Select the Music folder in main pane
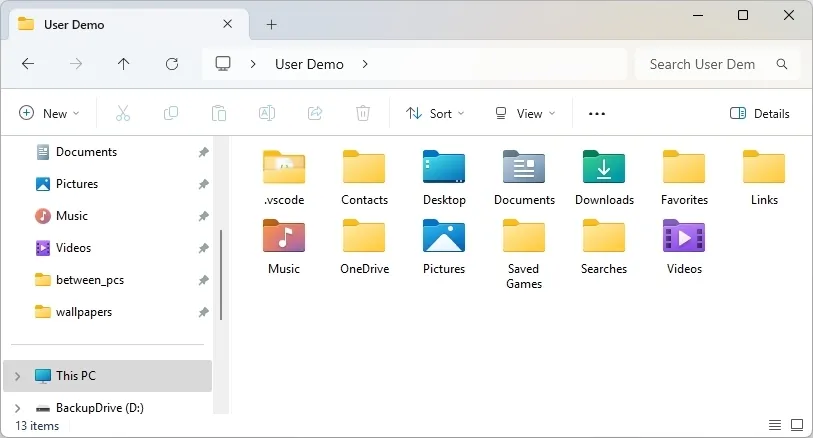Screen dimensions: 813x438 pyautogui.click(x=284, y=247)
